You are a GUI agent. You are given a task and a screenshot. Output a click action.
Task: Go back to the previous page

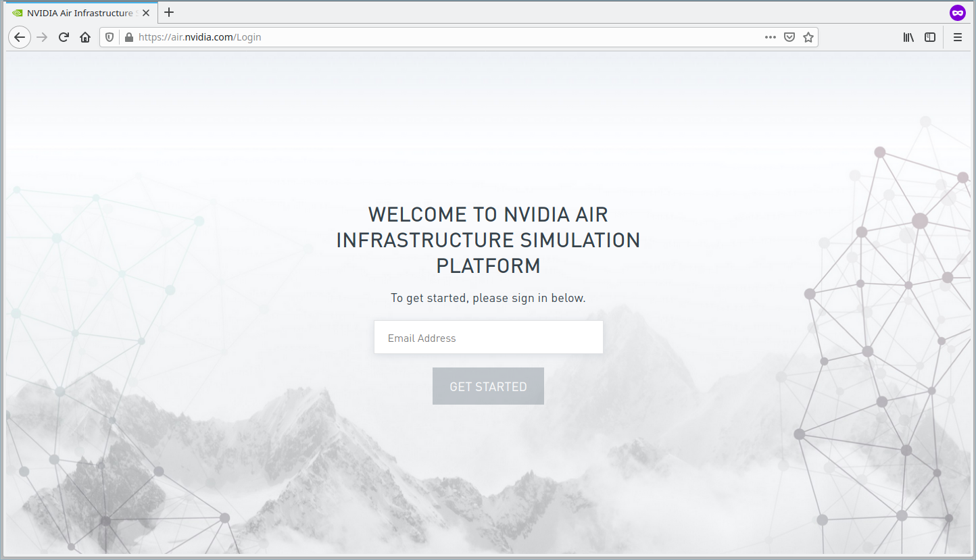pos(20,37)
